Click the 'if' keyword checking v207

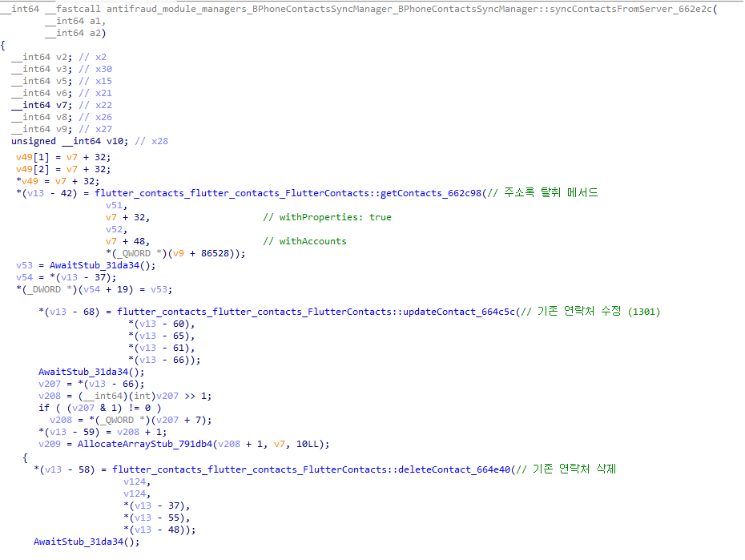[x=44, y=408]
